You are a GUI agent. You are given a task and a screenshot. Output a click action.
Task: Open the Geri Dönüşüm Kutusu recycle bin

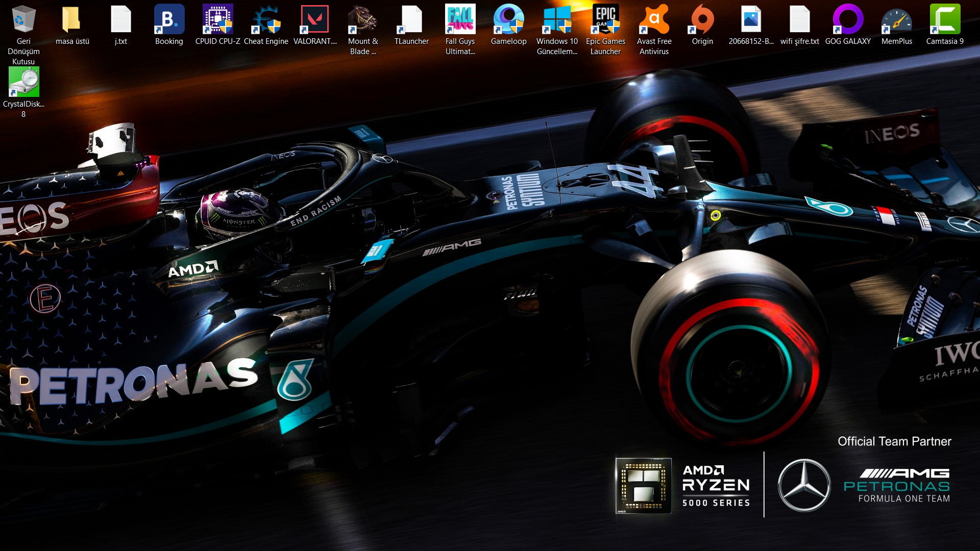(23, 35)
